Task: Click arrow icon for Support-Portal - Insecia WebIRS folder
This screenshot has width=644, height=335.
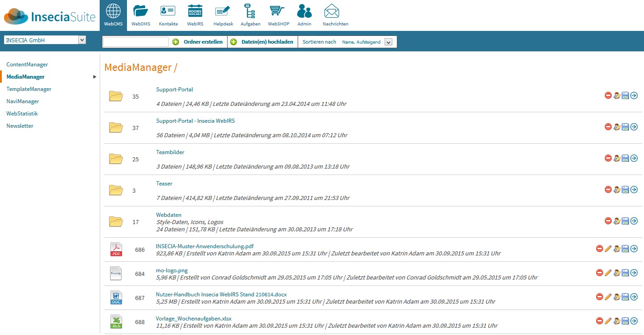Action: pos(634,127)
